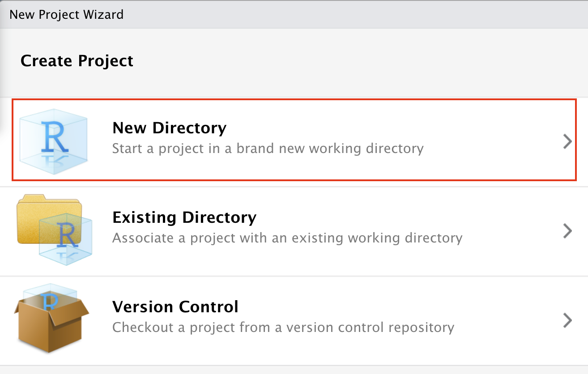Click the Create Project heading
This screenshot has height=374, width=588.
pyautogui.click(x=77, y=60)
